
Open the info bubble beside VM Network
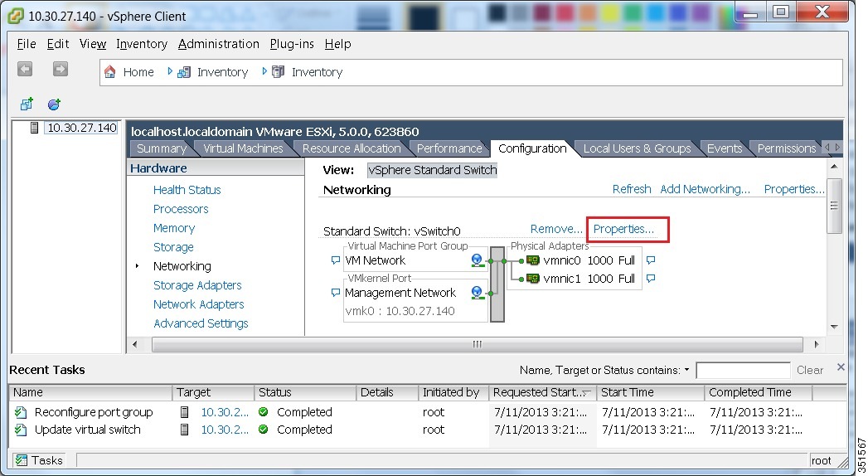[335, 260]
